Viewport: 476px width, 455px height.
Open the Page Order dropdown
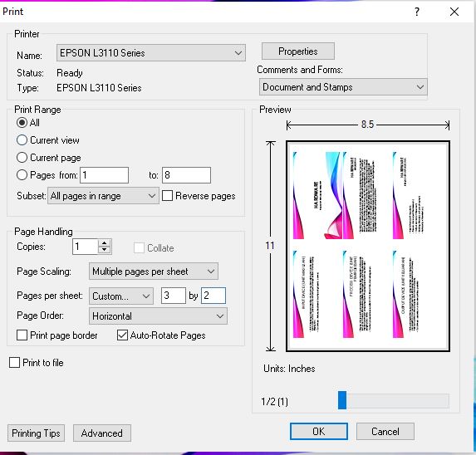coord(158,316)
